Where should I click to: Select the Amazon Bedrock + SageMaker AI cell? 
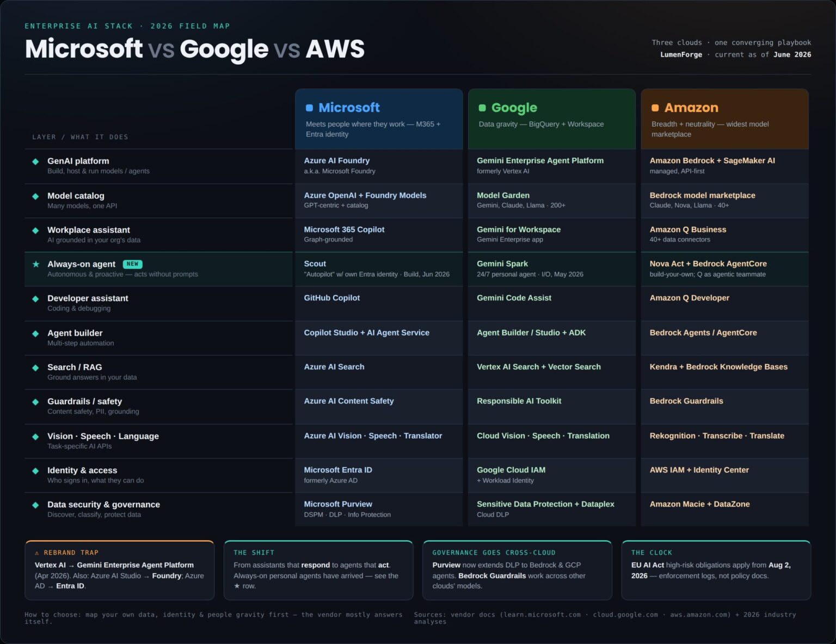tap(724, 166)
